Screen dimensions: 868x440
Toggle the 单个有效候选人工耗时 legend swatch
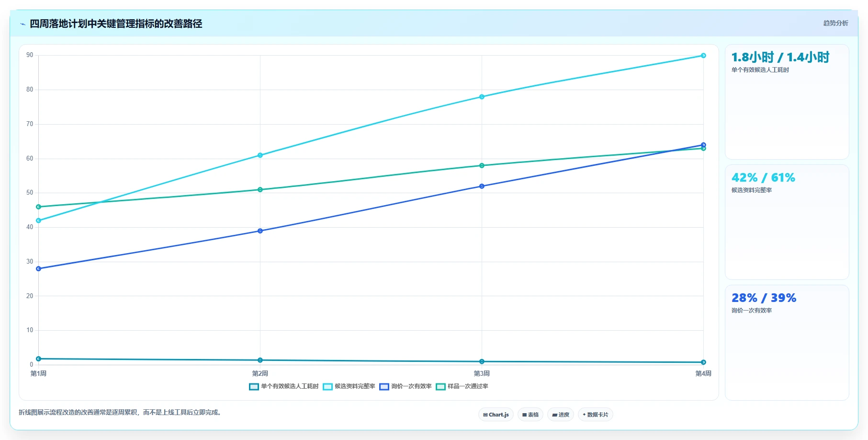(254, 386)
